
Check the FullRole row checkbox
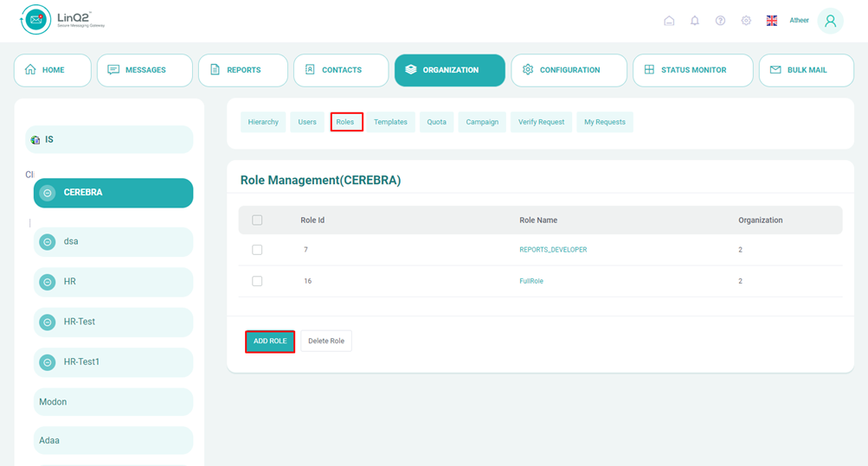257,281
